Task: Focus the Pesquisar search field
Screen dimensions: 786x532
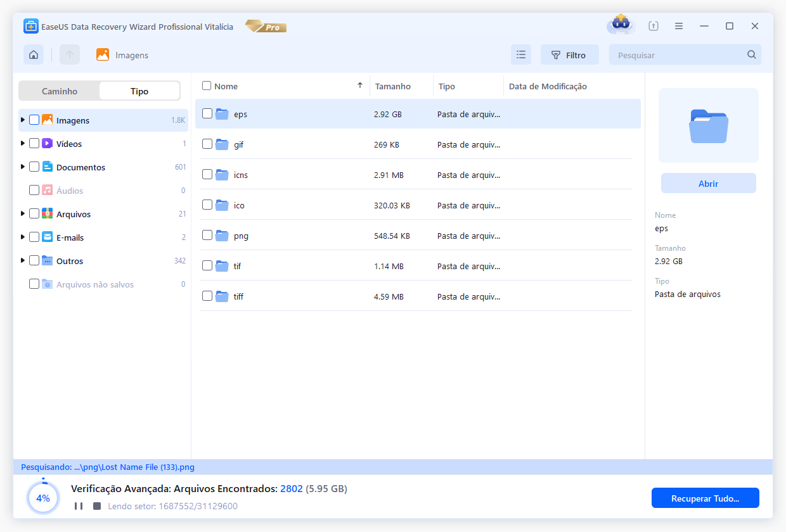Action: pyautogui.click(x=685, y=54)
